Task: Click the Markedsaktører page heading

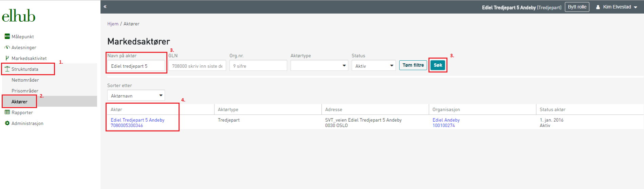Action: [138, 41]
